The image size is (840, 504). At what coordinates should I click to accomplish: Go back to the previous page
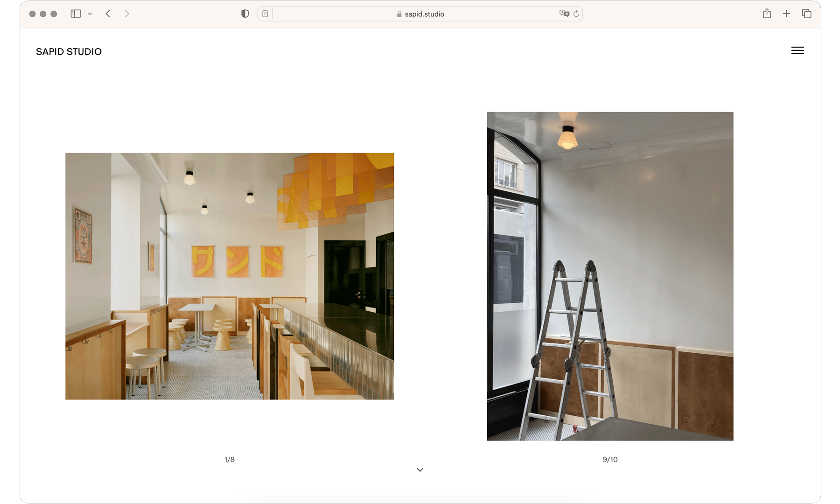click(108, 14)
